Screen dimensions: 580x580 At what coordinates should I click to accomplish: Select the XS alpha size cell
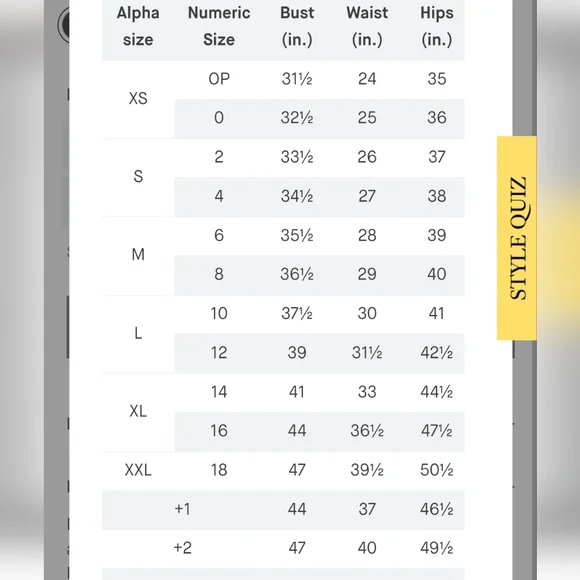[x=138, y=99]
